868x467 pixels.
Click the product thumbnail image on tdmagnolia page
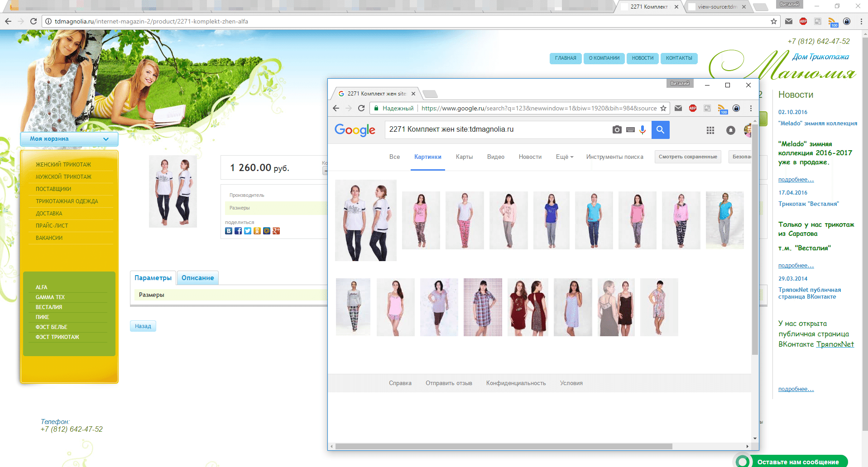(x=173, y=191)
